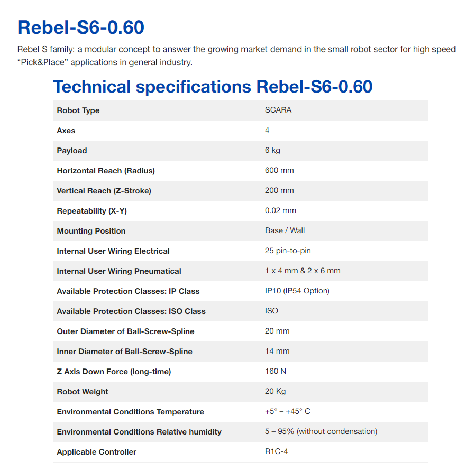476x471 pixels.
Task: Select the Repeatability (X-Y) label
Action: pos(92,211)
